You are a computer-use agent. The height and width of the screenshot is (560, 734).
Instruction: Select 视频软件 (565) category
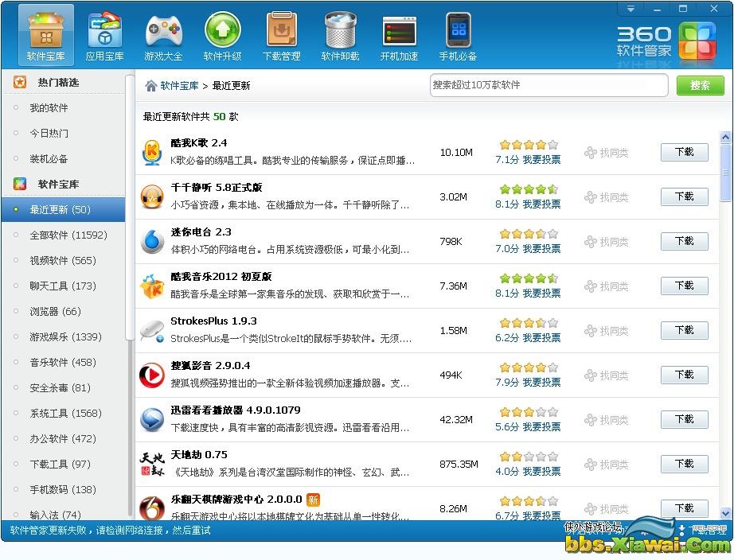(63, 260)
